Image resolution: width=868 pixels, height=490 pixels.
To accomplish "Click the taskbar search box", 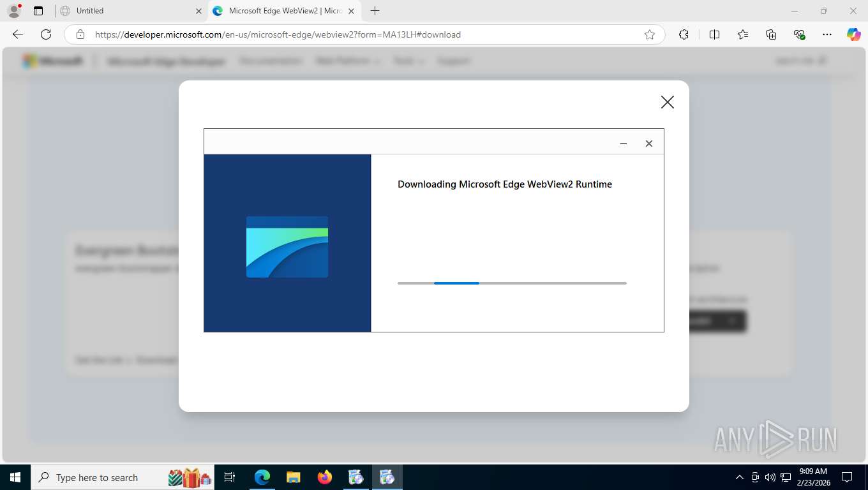I will (x=123, y=477).
